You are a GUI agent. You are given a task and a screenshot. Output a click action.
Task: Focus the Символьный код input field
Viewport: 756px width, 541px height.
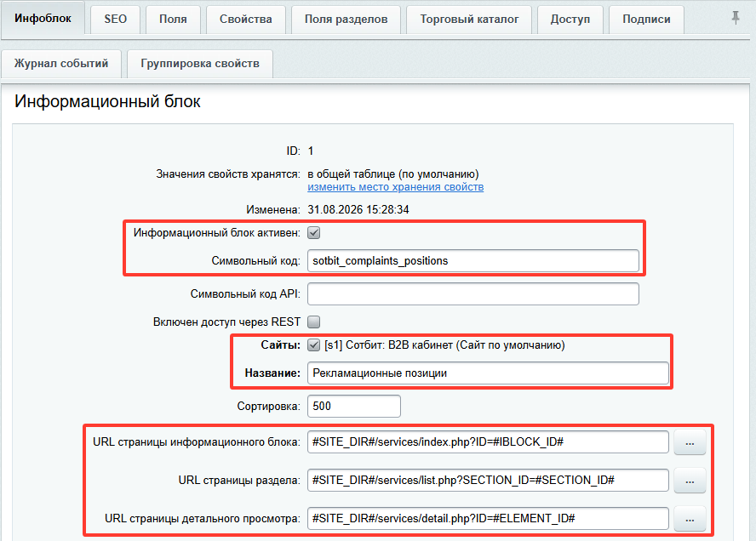(x=473, y=260)
